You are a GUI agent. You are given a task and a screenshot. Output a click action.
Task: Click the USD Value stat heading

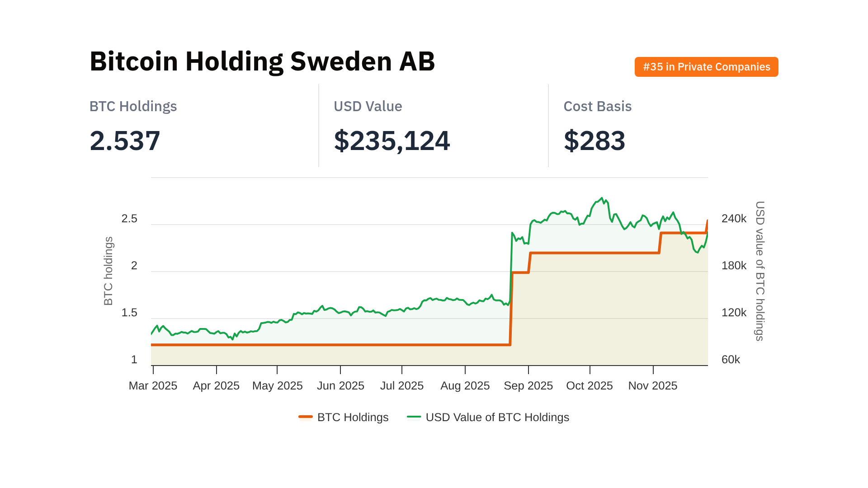368,106
